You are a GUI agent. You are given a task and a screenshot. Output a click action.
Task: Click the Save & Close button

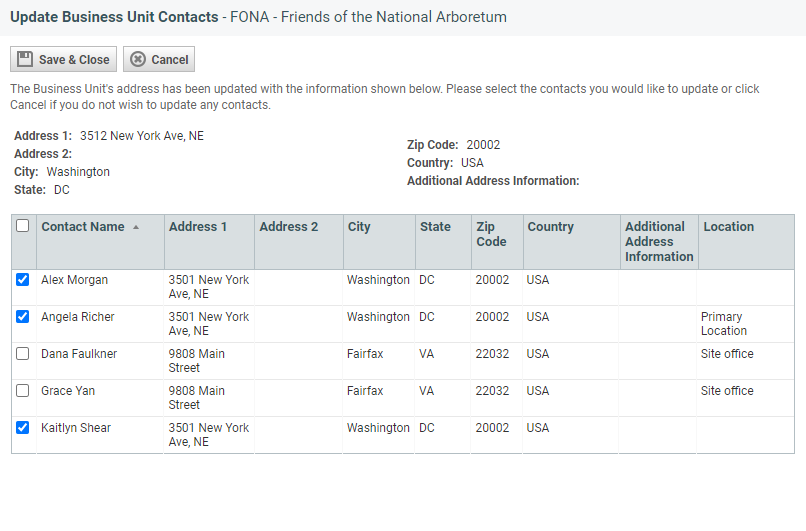tap(63, 59)
